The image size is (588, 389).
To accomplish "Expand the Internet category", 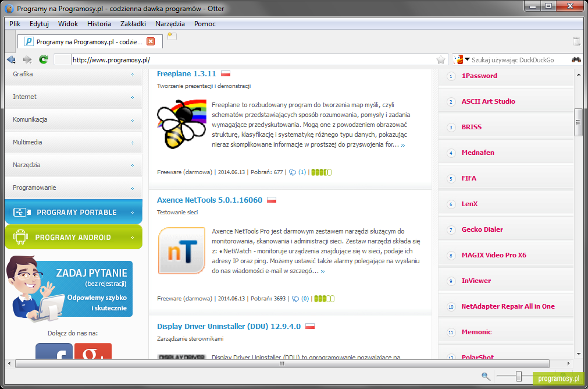I will tap(73, 97).
